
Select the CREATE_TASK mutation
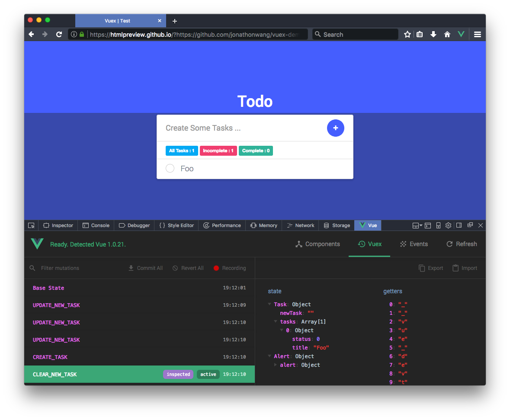coord(140,357)
